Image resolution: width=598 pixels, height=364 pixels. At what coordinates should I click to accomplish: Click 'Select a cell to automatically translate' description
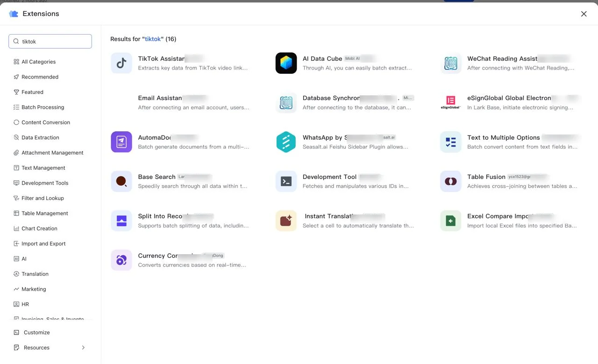click(x=358, y=226)
